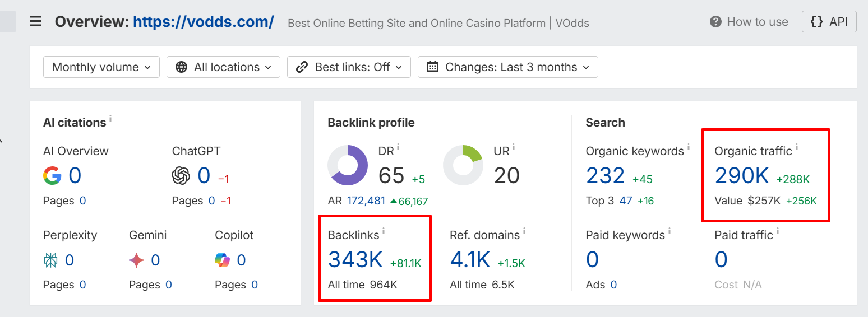Open the Best links: Off dropdown
Image resolution: width=868 pixels, height=317 pixels.
[349, 67]
